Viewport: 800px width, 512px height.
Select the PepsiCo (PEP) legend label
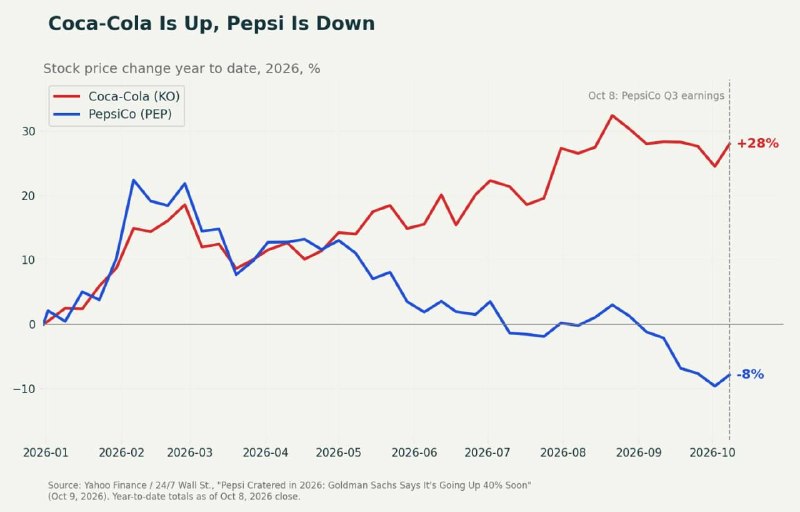(130, 114)
